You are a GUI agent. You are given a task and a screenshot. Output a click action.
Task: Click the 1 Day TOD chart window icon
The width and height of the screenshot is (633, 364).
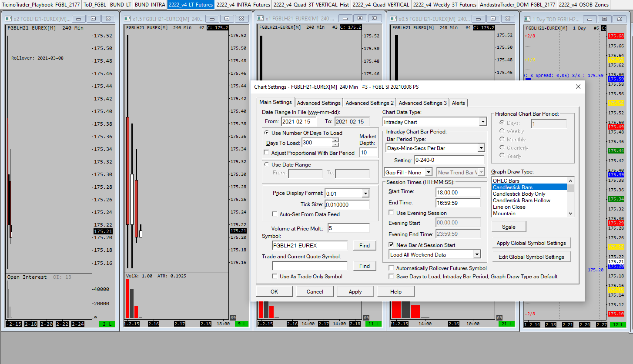527,19
